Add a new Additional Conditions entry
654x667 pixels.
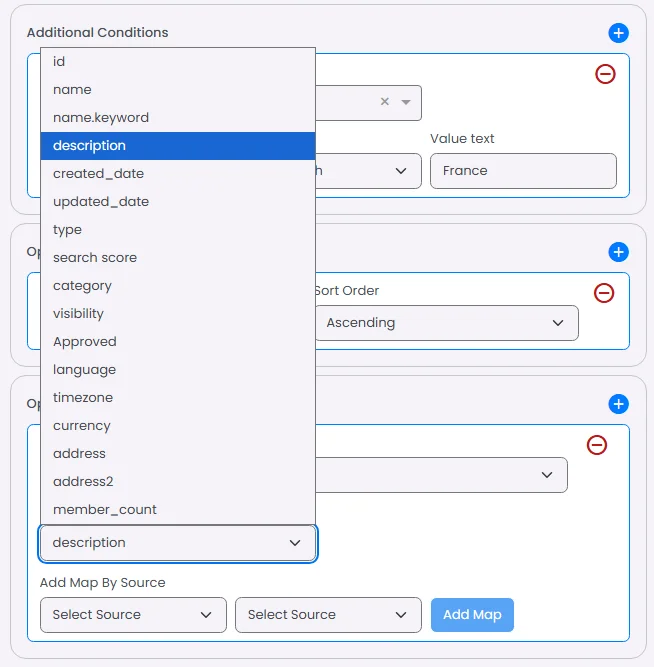618,33
